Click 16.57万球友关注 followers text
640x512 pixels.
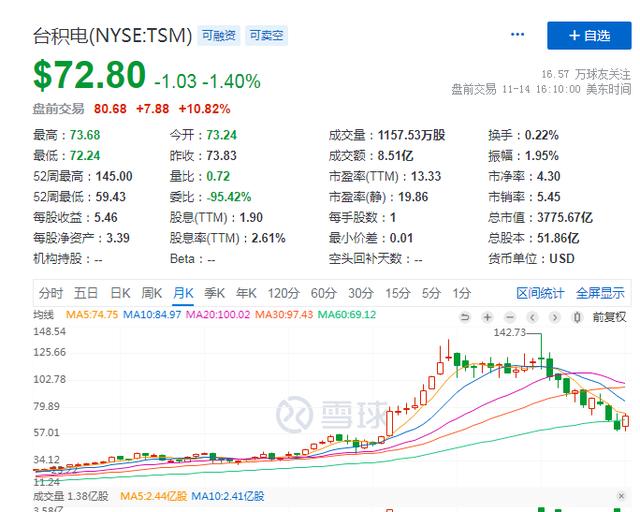tap(586, 74)
